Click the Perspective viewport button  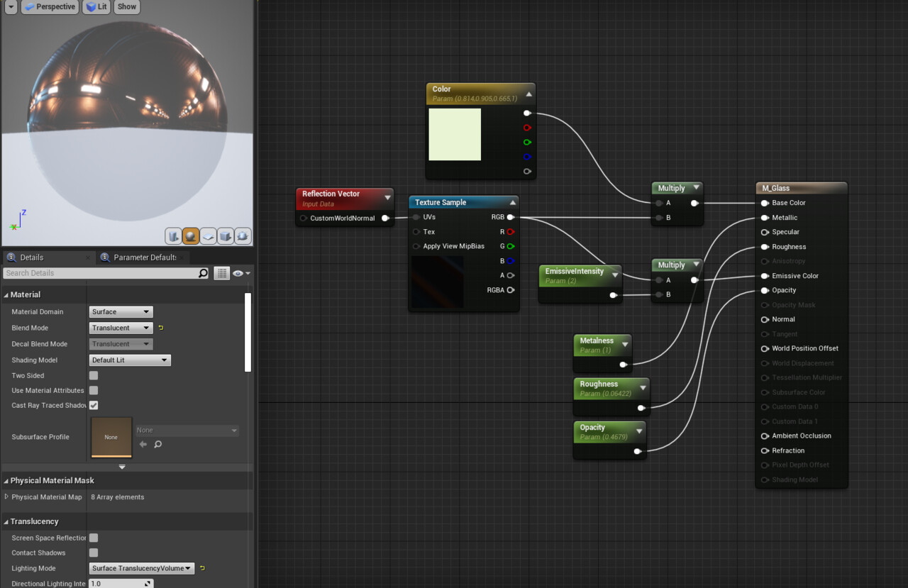coord(50,6)
